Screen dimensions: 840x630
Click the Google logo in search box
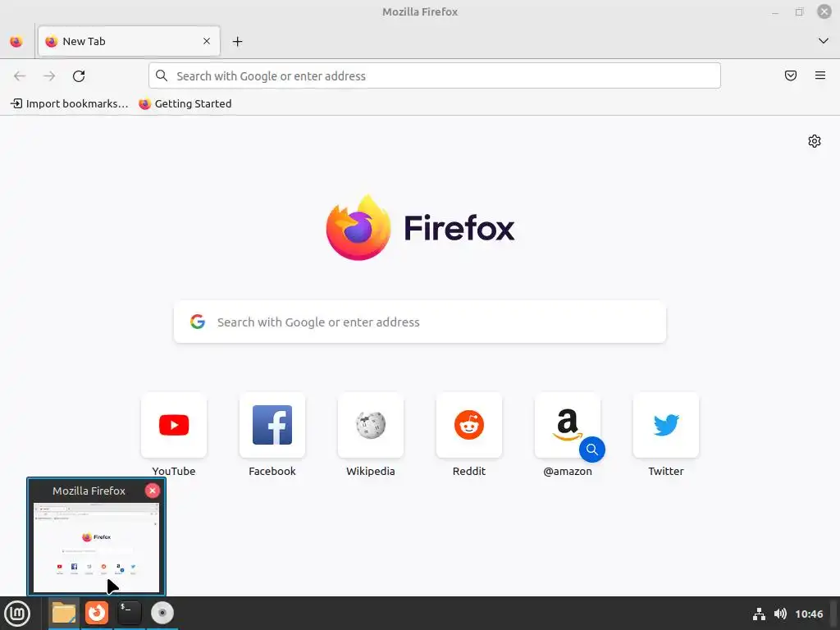click(x=198, y=322)
